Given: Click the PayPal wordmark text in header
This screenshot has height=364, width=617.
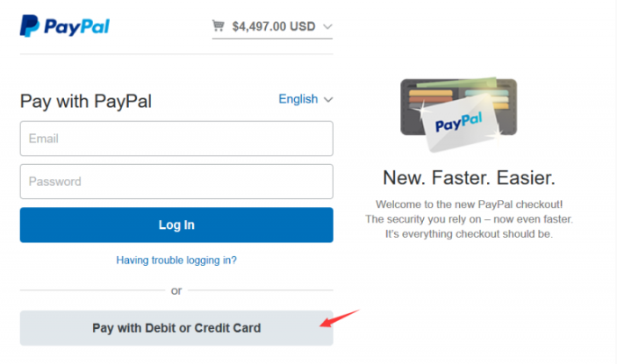Looking at the screenshot, I should [x=76, y=26].
